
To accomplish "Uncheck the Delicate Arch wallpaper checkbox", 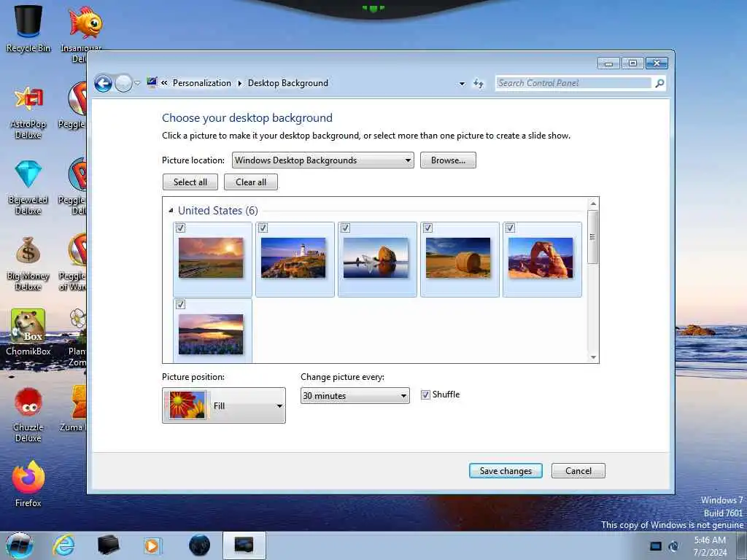I will [x=510, y=228].
